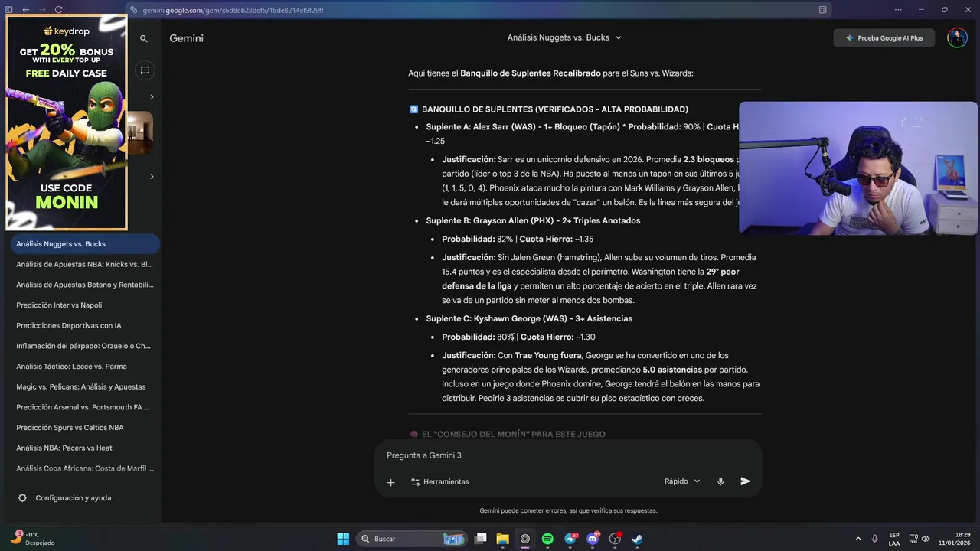
Task: Open Discord from the taskbar
Action: 593,539
